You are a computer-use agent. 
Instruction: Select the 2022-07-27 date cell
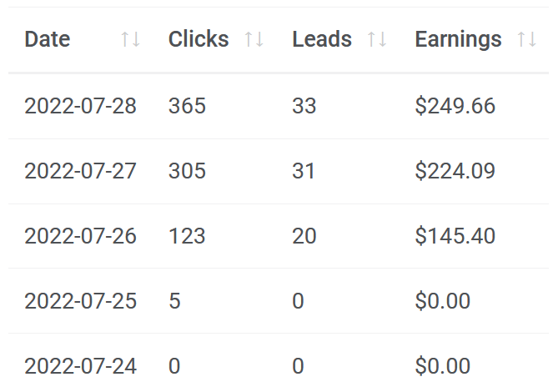80,171
